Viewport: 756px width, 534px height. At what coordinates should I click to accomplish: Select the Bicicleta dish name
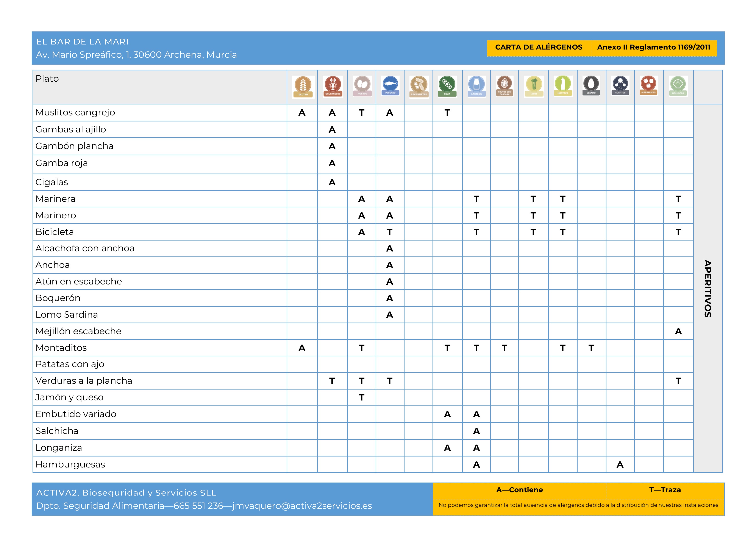[x=55, y=232]
